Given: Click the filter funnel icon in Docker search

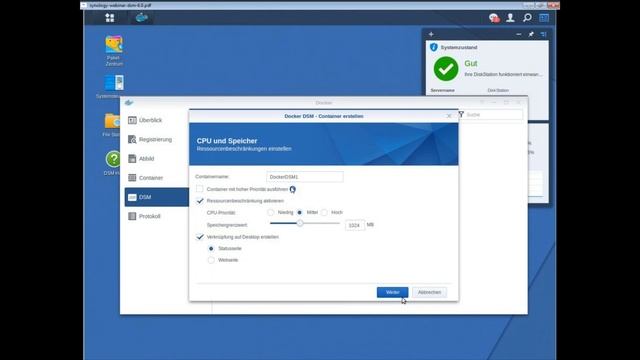Looking at the screenshot, I should 461,114.
